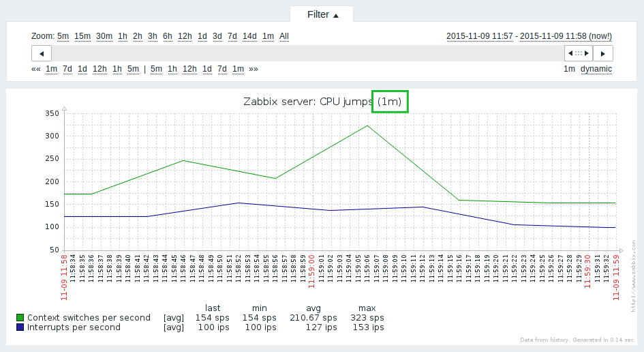The image size is (644, 352).
Task: Move period backward by 7d
Action: pos(67,69)
